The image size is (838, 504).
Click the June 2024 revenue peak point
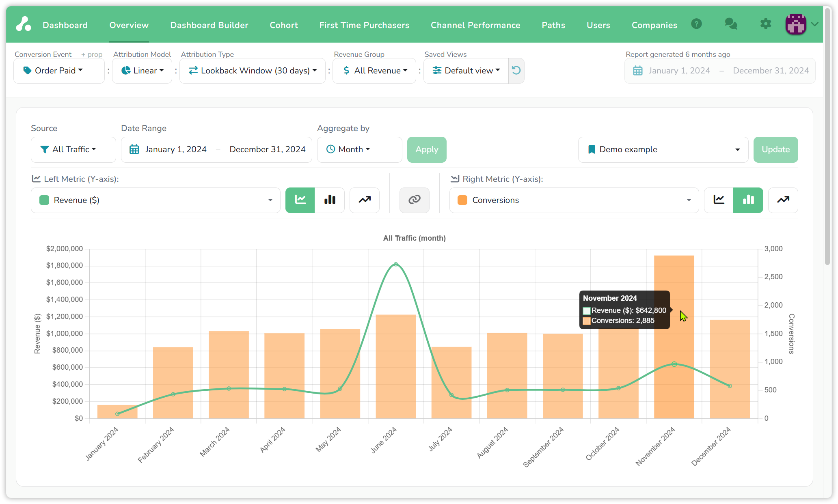coord(396,264)
